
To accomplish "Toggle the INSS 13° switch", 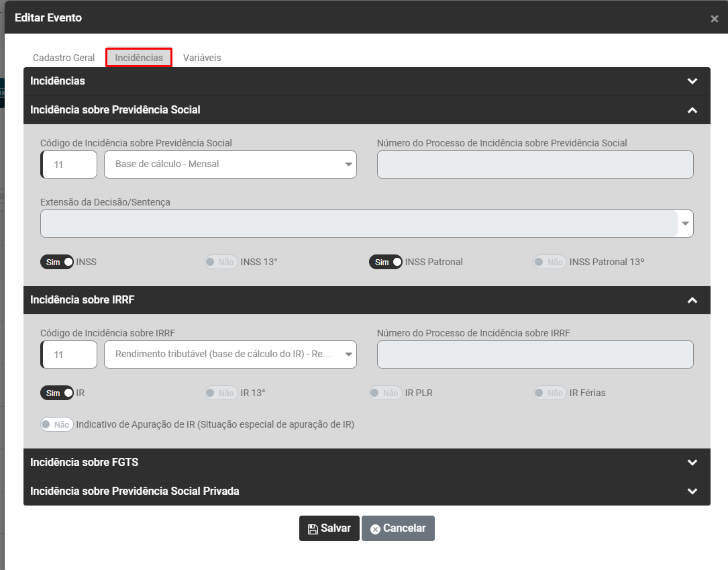I will click(x=221, y=262).
